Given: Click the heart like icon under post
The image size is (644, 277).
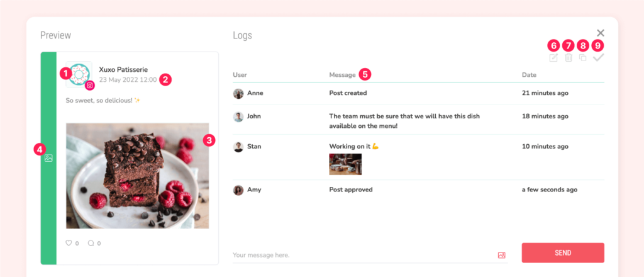Looking at the screenshot, I should pos(69,243).
